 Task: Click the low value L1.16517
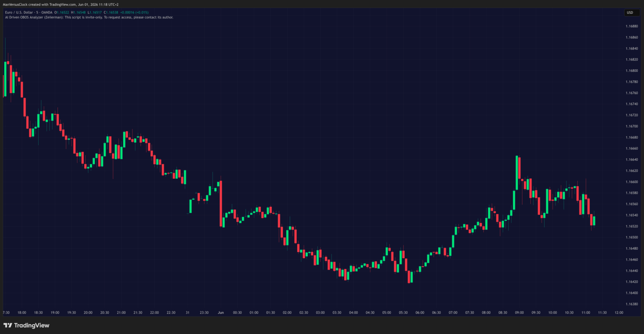coord(95,13)
